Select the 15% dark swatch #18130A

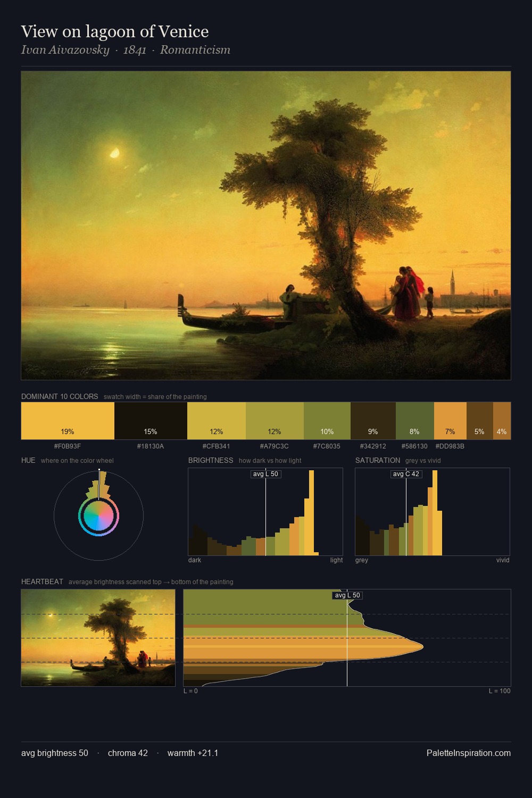click(x=151, y=421)
